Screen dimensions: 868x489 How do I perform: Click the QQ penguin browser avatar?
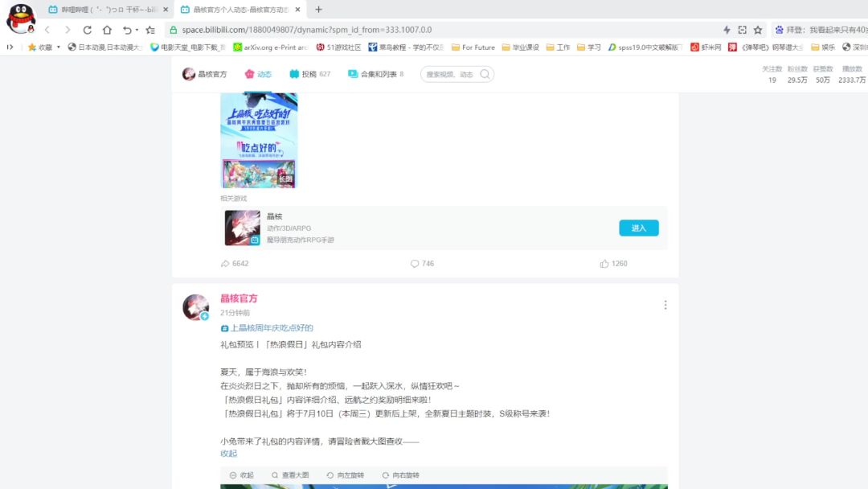coord(21,18)
